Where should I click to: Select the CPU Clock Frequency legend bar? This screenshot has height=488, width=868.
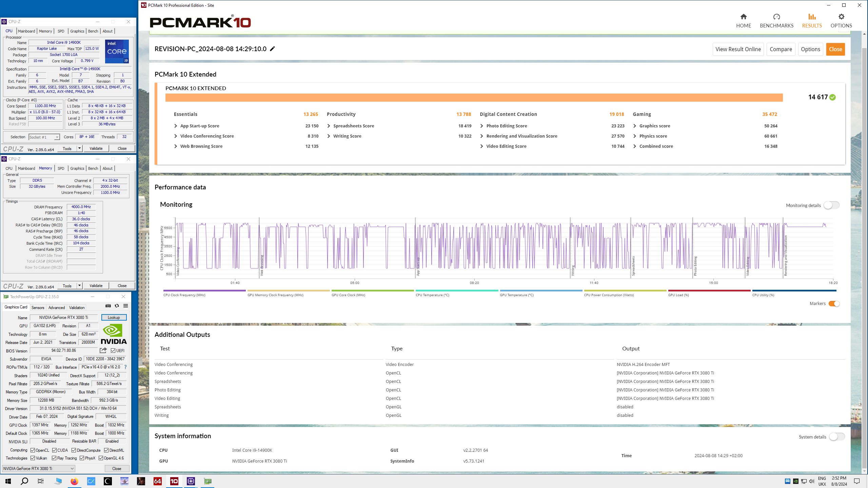(x=204, y=291)
